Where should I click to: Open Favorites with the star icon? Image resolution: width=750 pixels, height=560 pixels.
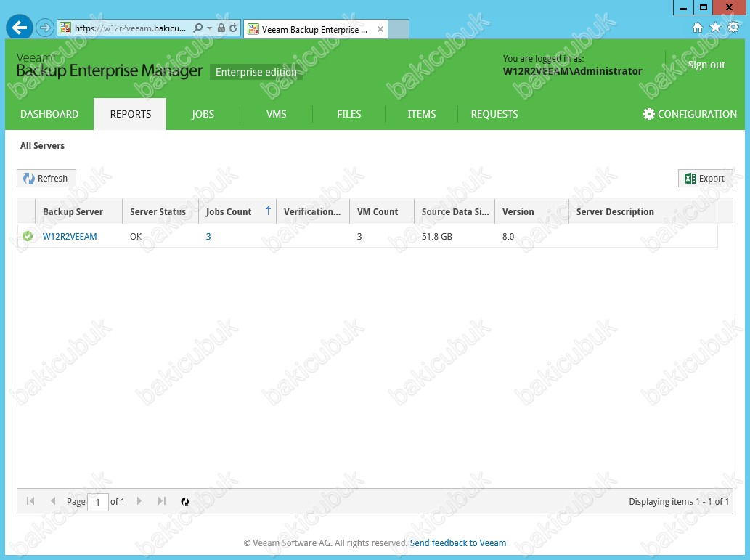pyautogui.click(x=715, y=28)
